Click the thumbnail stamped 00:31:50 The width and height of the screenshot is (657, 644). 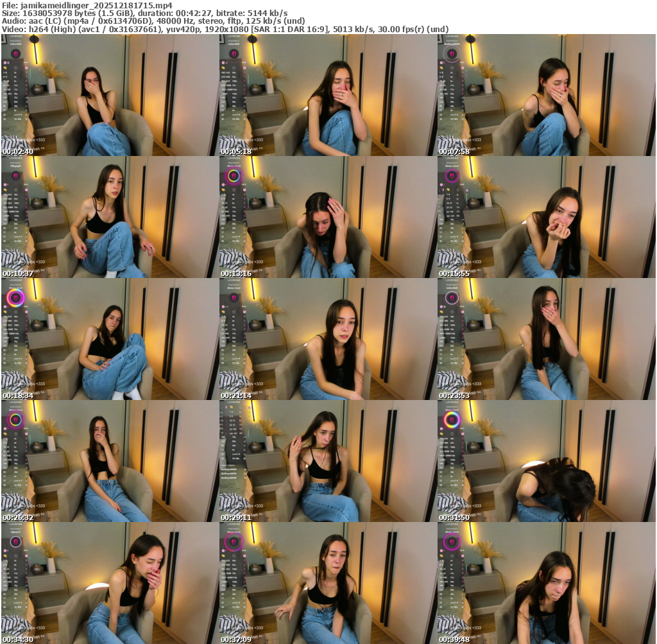coord(547,461)
